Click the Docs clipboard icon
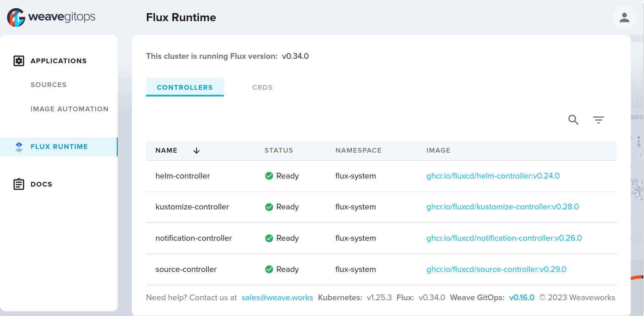This screenshot has width=644, height=316. 19,184
